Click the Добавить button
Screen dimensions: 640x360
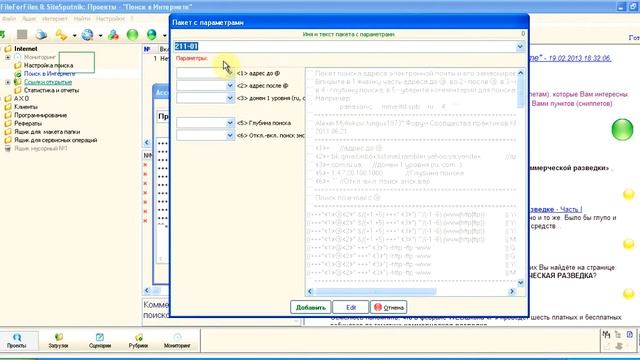[311, 307]
